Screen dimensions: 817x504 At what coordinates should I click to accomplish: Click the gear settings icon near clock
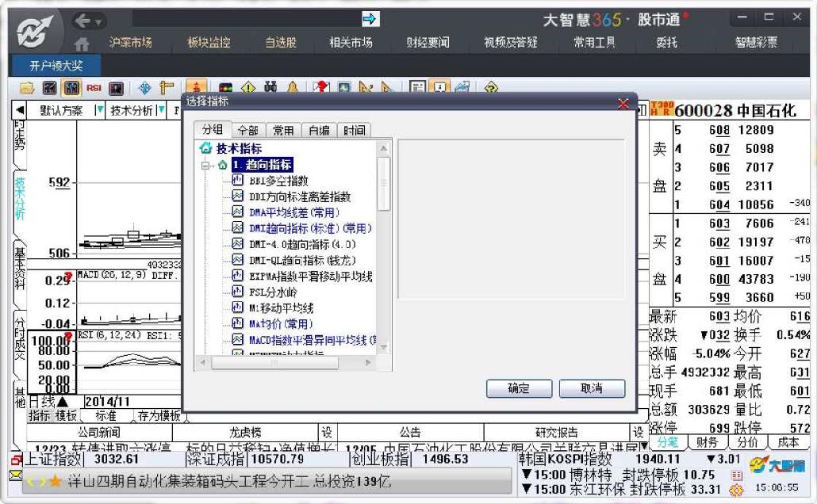point(736,490)
